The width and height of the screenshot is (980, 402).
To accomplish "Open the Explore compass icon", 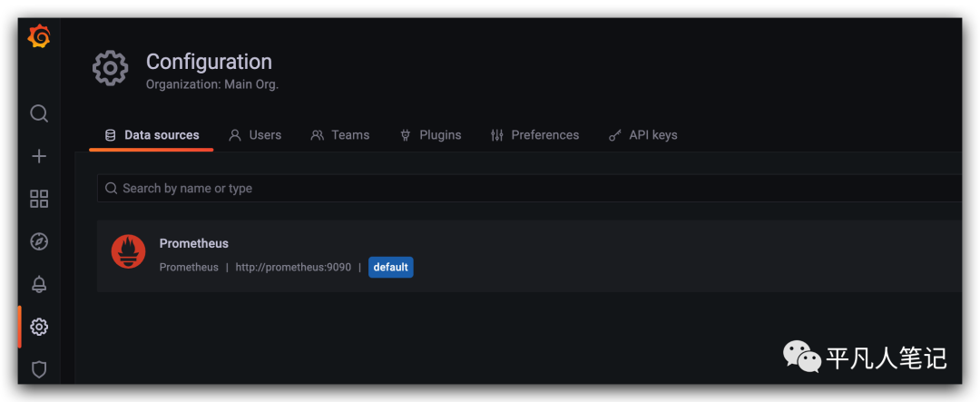I will pyautogui.click(x=39, y=241).
